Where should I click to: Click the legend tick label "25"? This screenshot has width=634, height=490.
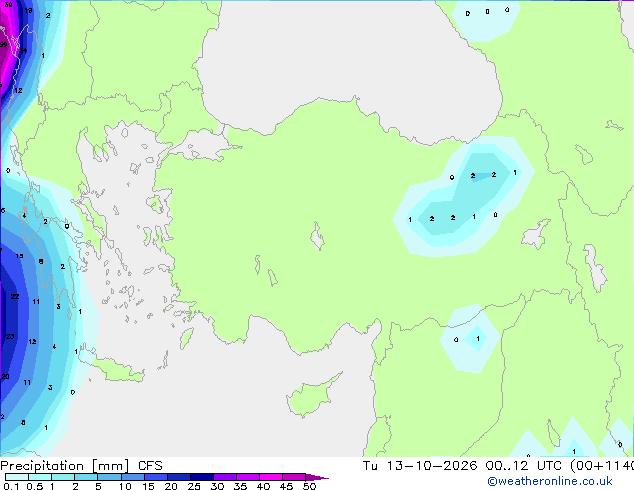point(194,486)
